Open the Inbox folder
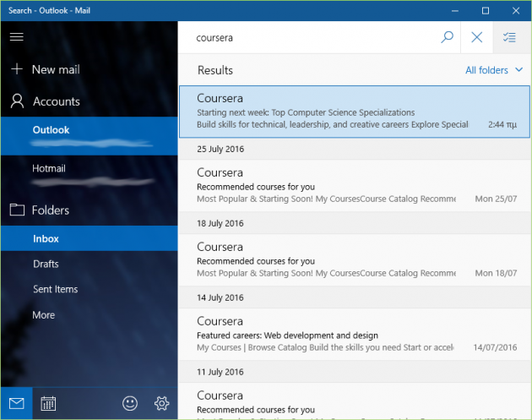532x420 pixels. (89, 238)
